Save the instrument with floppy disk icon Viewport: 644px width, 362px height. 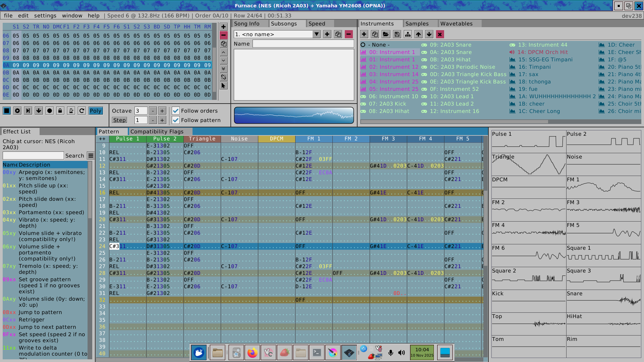(x=397, y=35)
